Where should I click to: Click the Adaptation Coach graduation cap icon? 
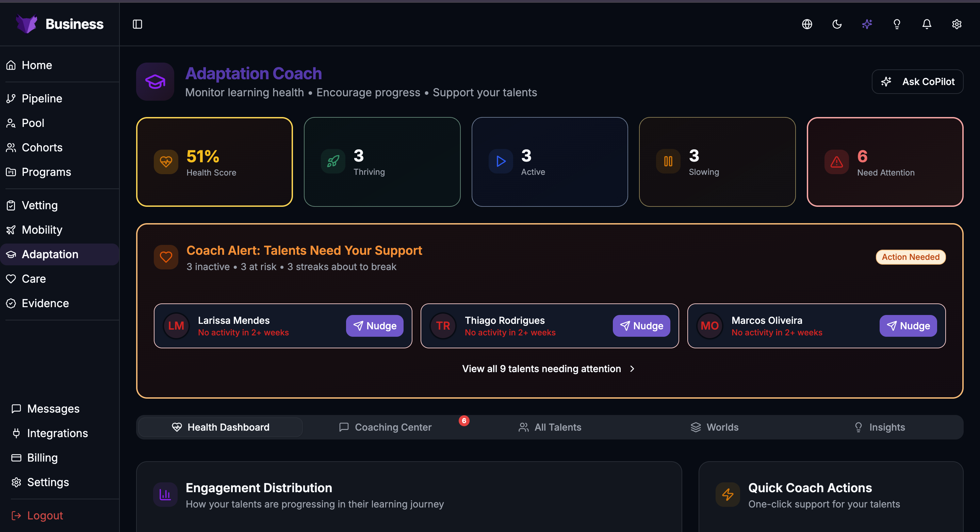point(155,82)
